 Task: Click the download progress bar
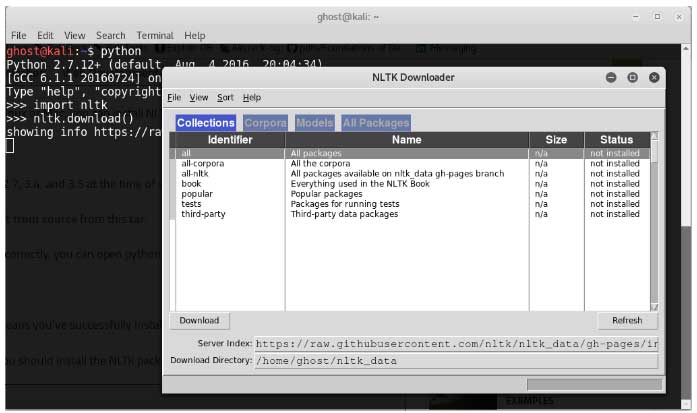pyautogui.click(x=592, y=383)
